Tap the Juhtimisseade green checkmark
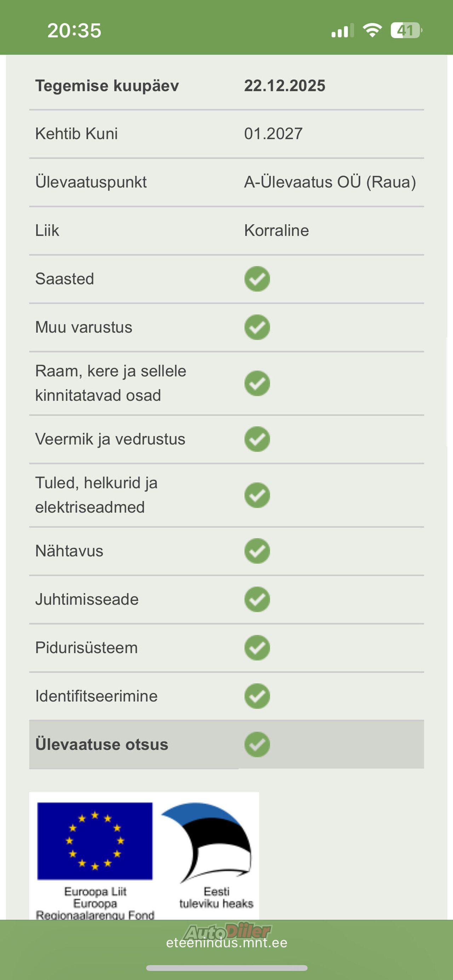This screenshot has width=453, height=980. pos(257,599)
